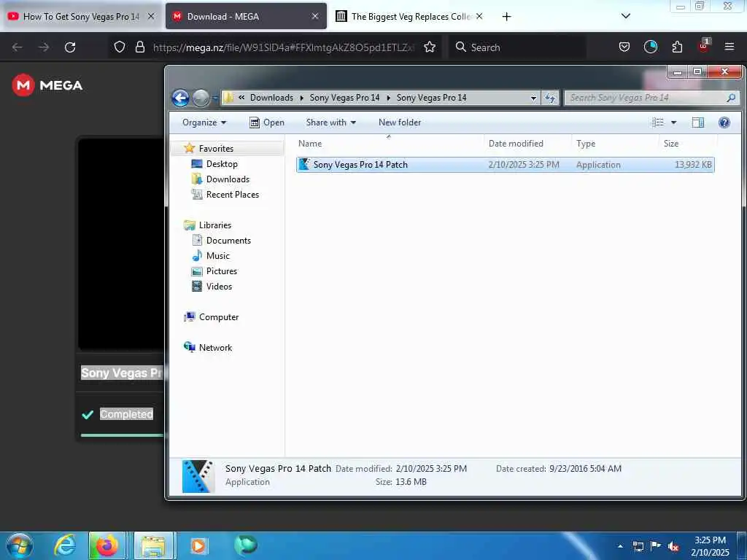Click the change view icon

point(658,122)
